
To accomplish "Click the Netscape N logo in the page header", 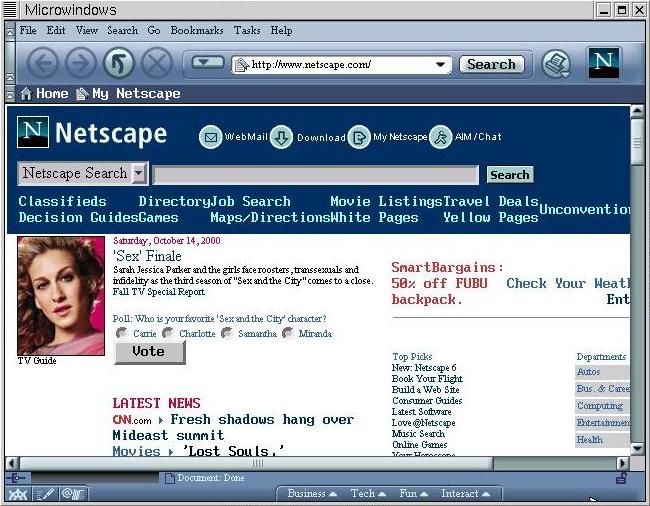I will coord(33,132).
